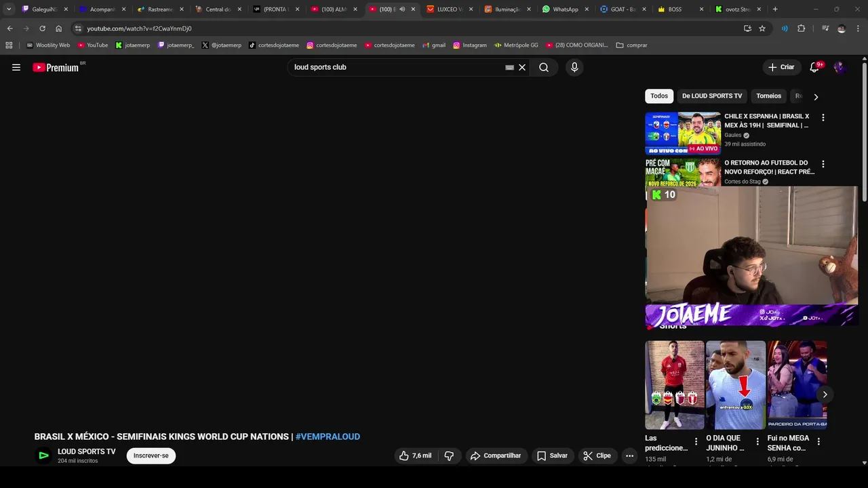Open more actions ellipsis under video

pyautogui.click(x=629, y=455)
